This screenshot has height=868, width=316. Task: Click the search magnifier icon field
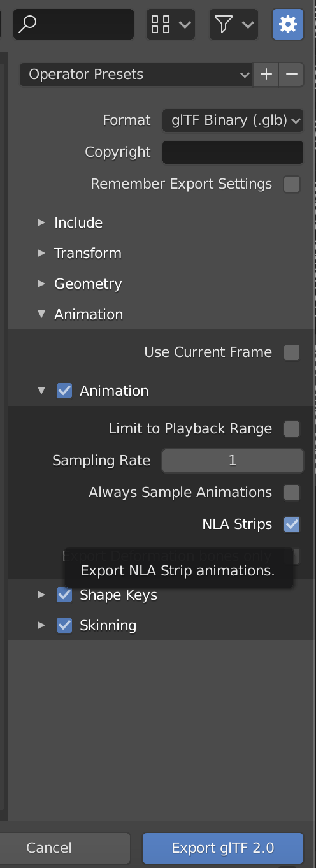[74, 25]
